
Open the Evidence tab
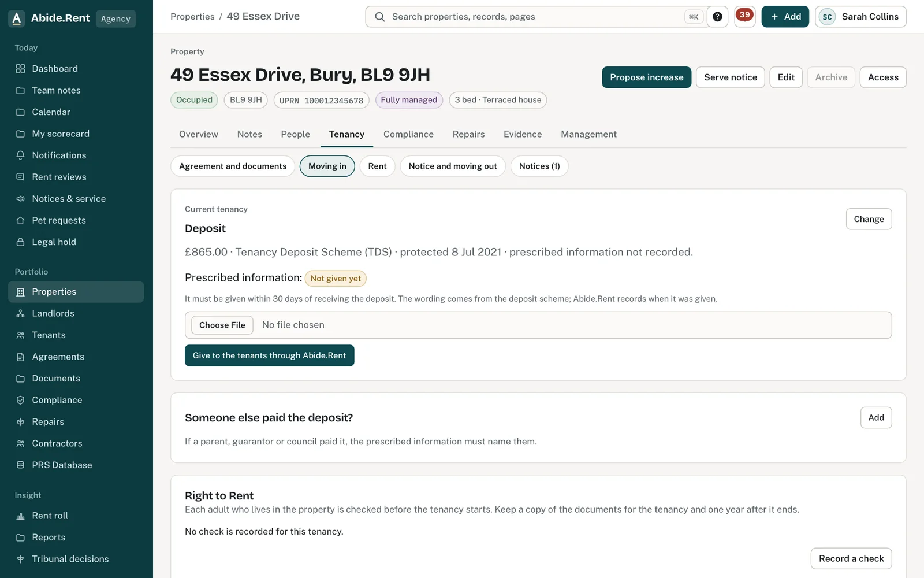[523, 134]
